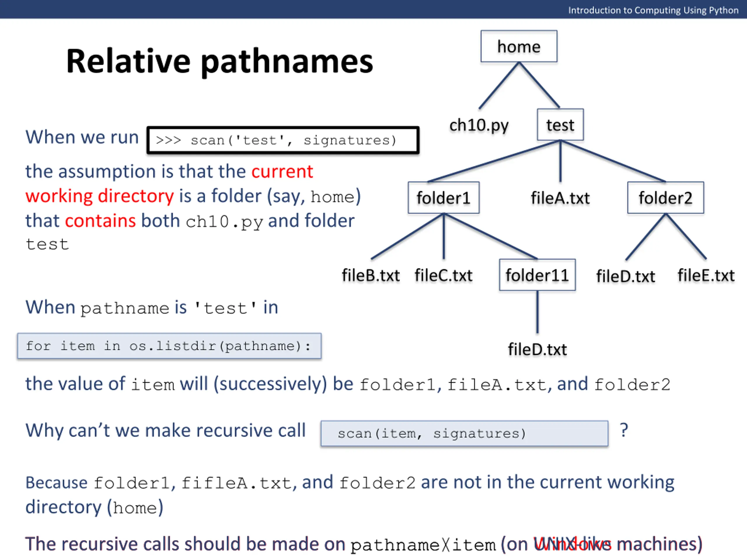This screenshot has height=560, width=747.
Task: Click Introduction to Computing Using Python header
Action: pyautogui.click(x=653, y=10)
